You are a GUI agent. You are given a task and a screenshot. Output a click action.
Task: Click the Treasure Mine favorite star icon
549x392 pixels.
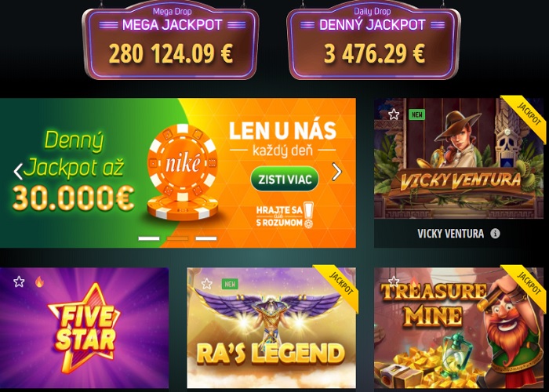[x=394, y=281]
